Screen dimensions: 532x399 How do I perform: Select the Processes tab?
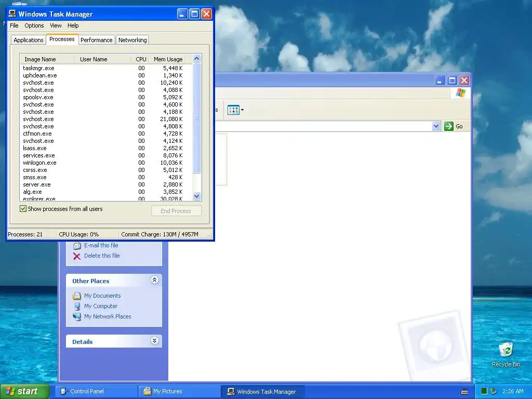[x=62, y=39]
